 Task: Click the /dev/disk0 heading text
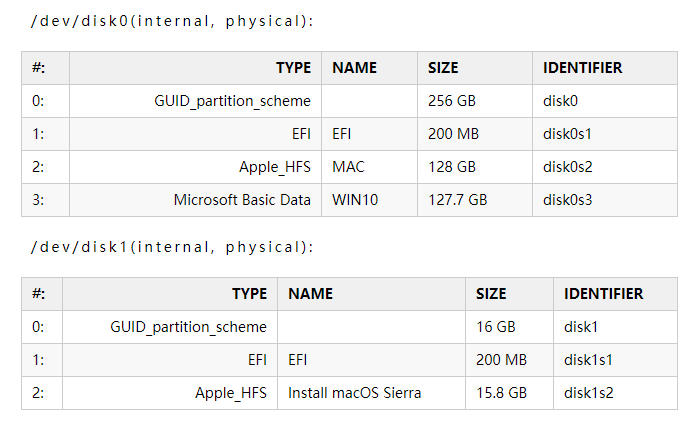[x=172, y=20]
